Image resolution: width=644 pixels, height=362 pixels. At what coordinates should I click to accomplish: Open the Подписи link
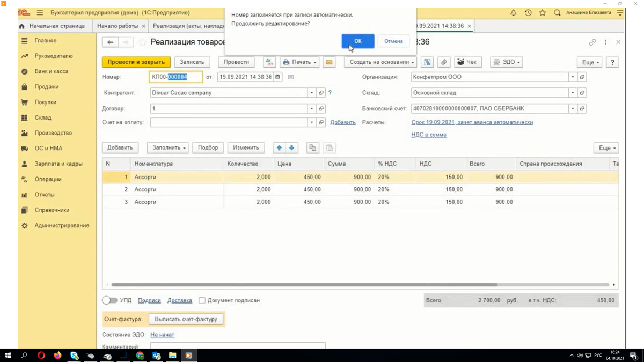(x=149, y=300)
